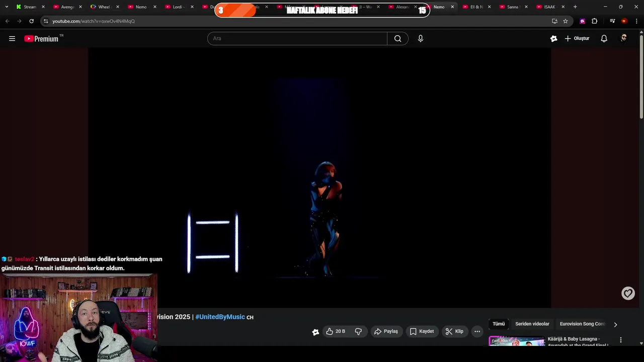Open the browser extensions puzzle icon
This screenshot has height=362, width=644.
(594, 21)
